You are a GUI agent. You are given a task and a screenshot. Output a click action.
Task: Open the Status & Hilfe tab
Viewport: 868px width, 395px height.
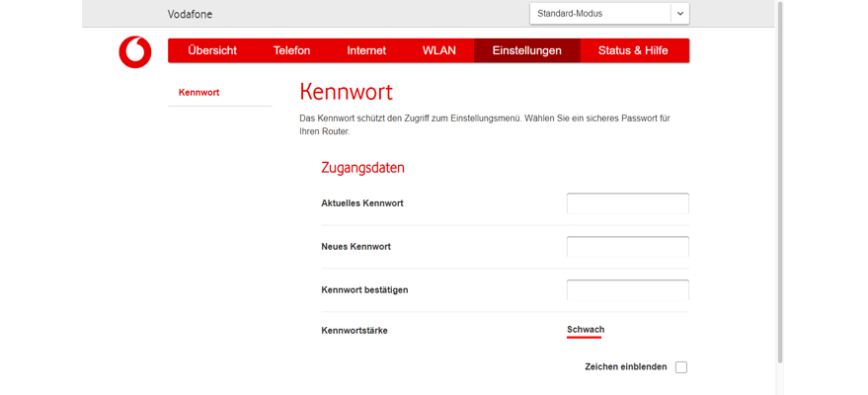point(633,50)
